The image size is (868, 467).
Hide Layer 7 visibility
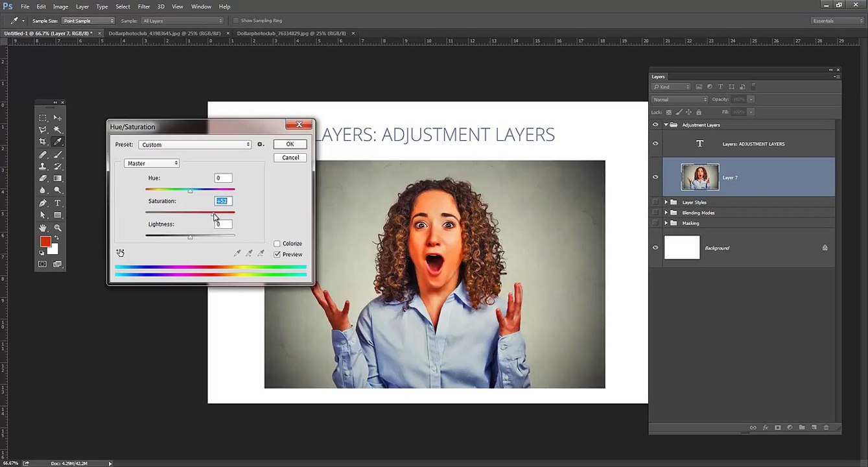[655, 177]
